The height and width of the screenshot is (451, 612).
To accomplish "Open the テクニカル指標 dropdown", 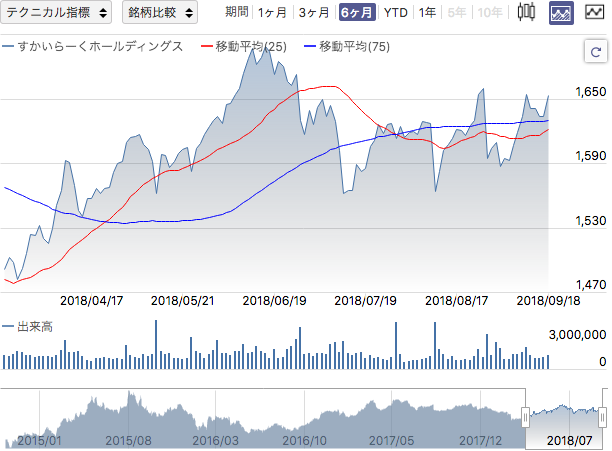I will click(56, 12).
